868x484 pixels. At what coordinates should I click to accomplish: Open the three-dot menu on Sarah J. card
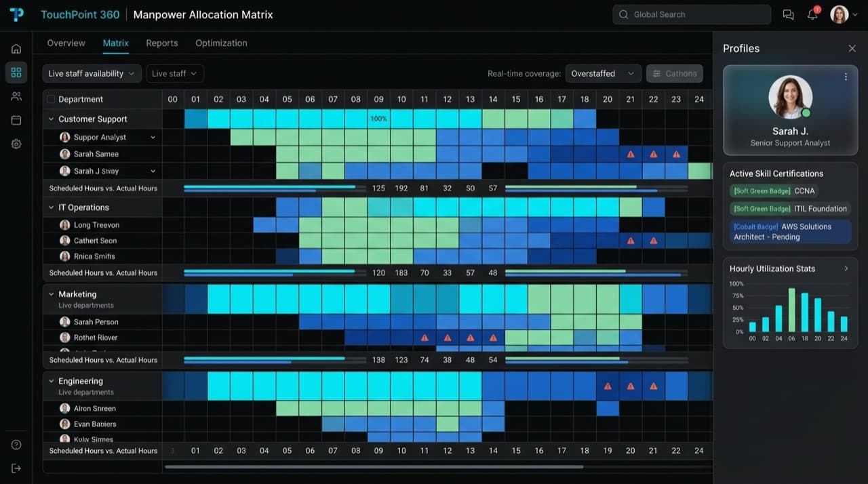tap(846, 77)
